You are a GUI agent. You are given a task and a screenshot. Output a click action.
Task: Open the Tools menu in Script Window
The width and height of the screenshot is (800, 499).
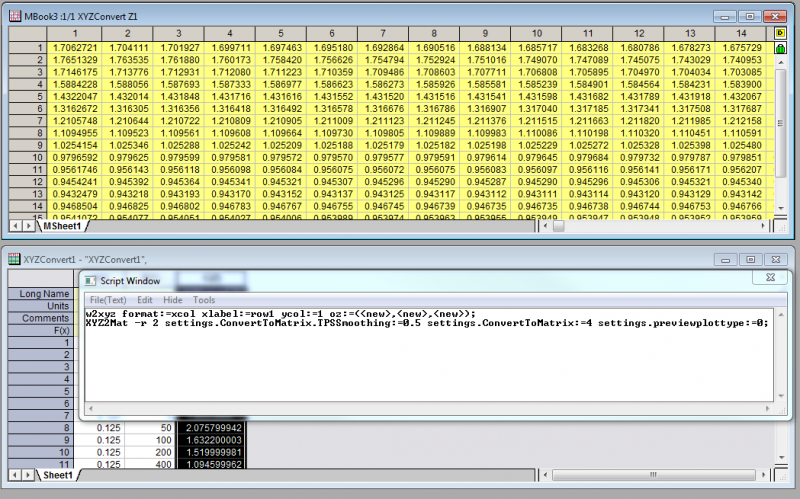click(x=204, y=300)
